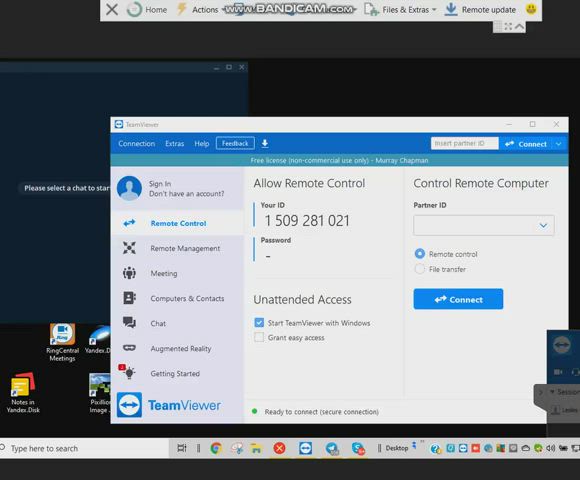Select the Remote Control tab
Viewport: 580px width, 480px height.
[x=178, y=223]
